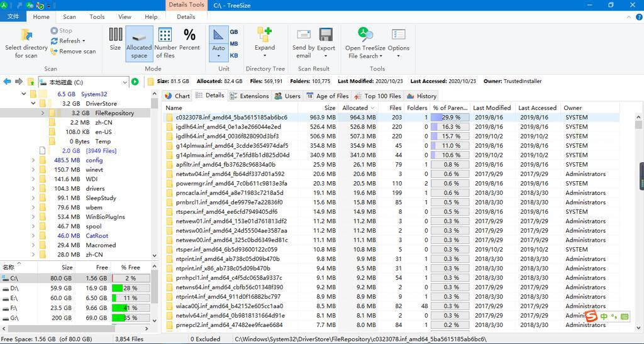
Task: Click the details list vertical scrollbar
Action: (x=639, y=221)
